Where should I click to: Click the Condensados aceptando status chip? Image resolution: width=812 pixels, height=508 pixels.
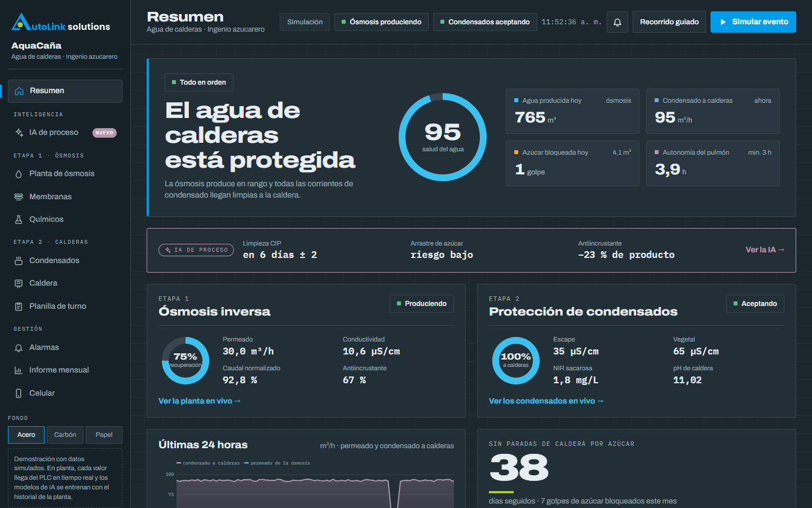485,22
